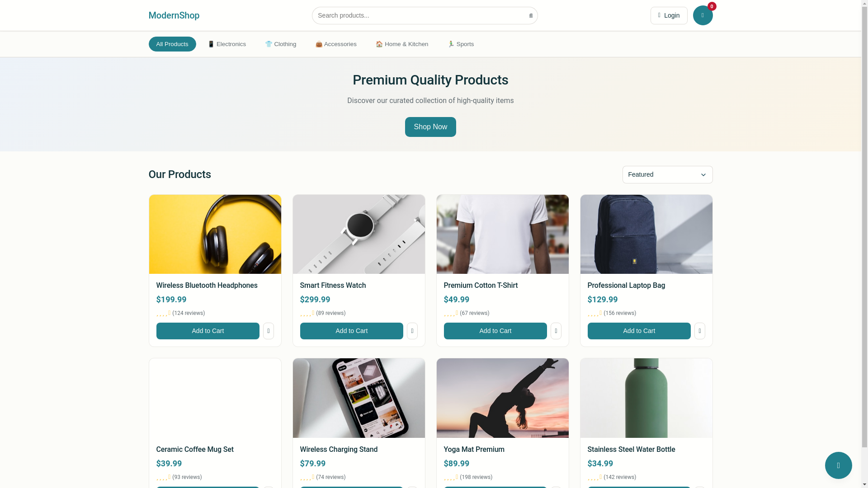Screen dimensions: 868x488
Task: Click the Yoga Mat Premium thumbnail
Action: (x=502, y=398)
